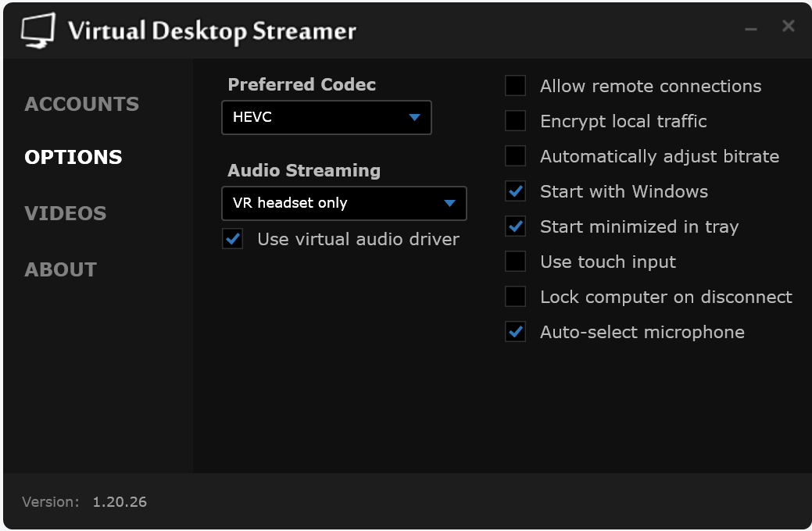This screenshot has height=531, width=812.
Task: Click the version number 1.20.26
Action: pyautogui.click(x=119, y=502)
